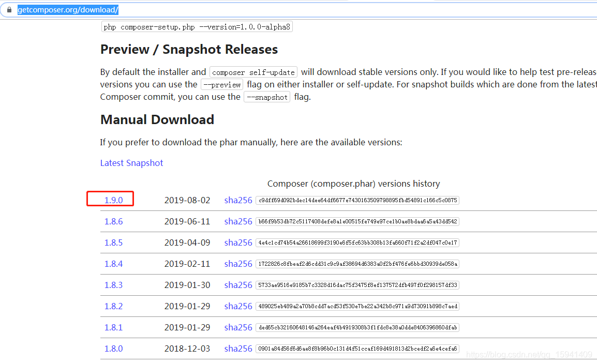Viewport: 597px width, 364px height.
Task: Click the date 2019-08-02
Action: coord(187,200)
